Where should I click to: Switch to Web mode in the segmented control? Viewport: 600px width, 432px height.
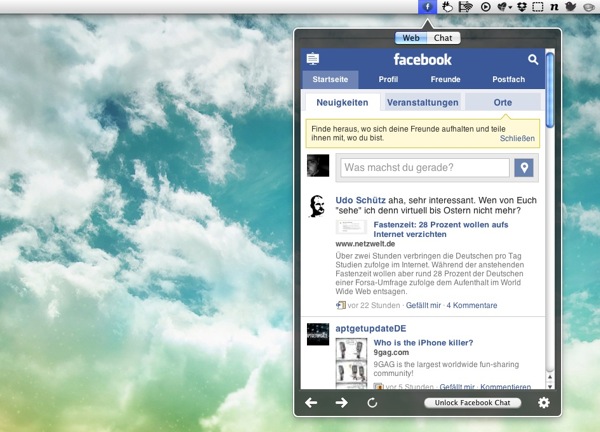pyautogui.click(x=411, y=38)
